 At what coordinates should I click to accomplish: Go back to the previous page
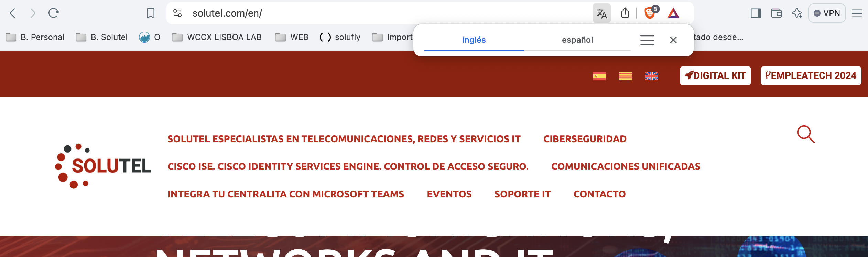(x=13, y=13)
